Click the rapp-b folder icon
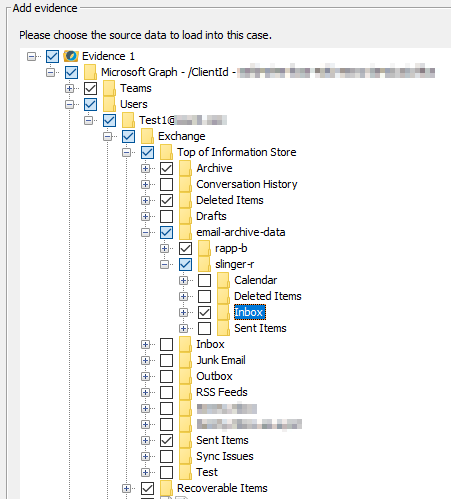451x499 pixels. (204, 248)
